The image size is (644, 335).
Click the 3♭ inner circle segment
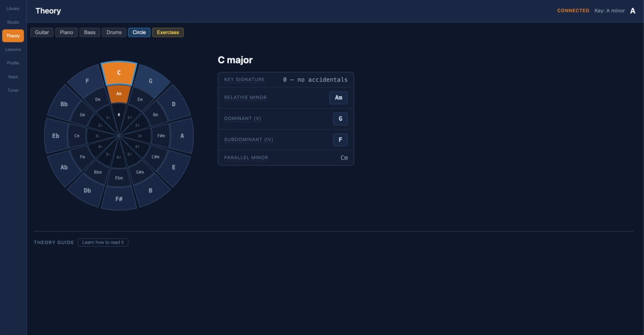(x=98, y=136)
